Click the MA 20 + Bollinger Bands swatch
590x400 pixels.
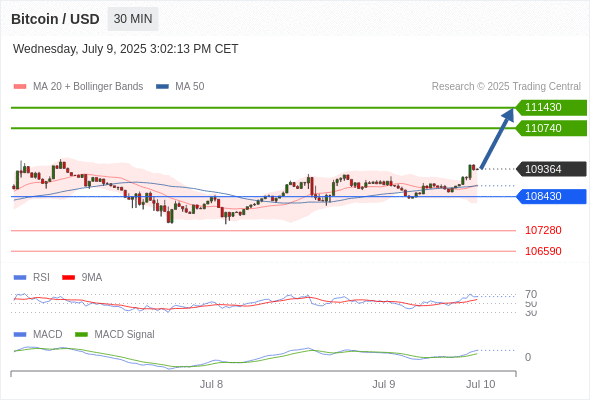click(x=20, y=87)
